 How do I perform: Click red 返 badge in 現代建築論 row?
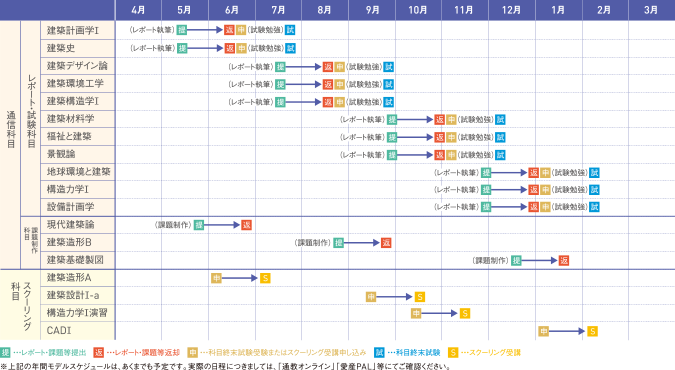point(246,225)
